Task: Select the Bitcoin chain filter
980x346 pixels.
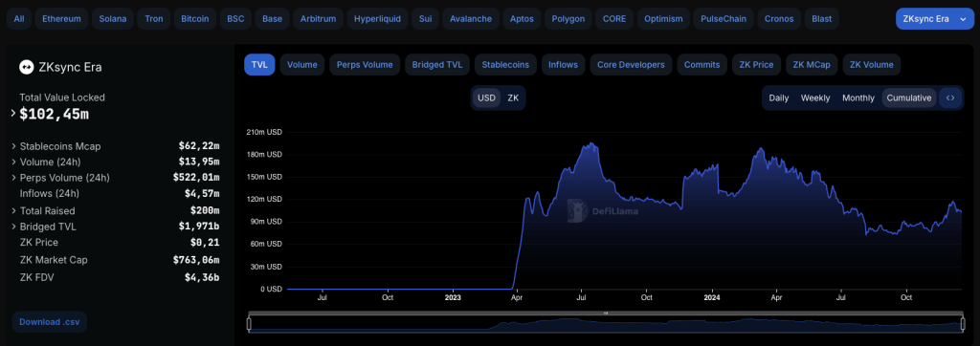Action: tap(195, 19)
